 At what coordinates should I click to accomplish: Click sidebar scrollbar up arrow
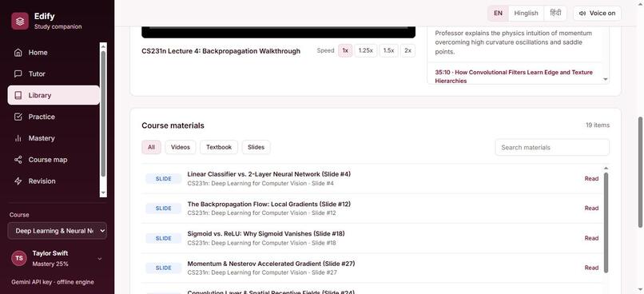coord(103,46)
